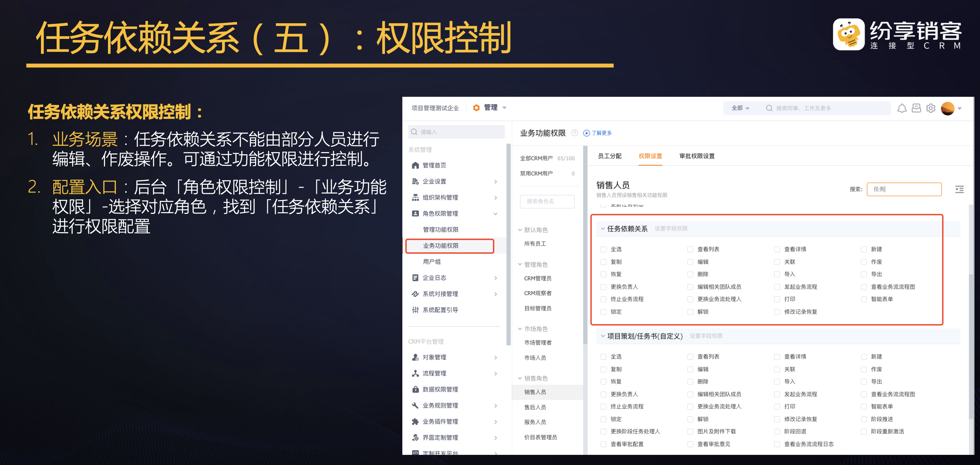Tick the 全选 checkbox in 任务依赖关系

pyautogui.click(x=604, y=250)
